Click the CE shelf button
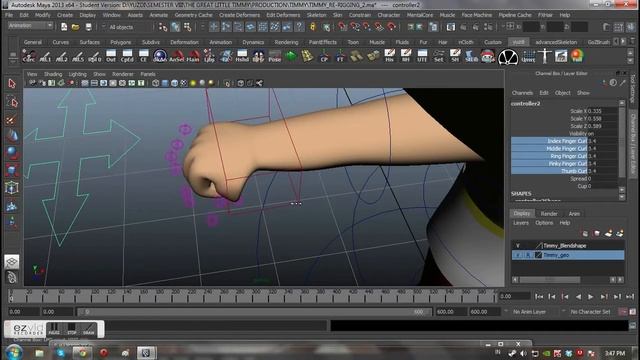 (x=144, y=56)
